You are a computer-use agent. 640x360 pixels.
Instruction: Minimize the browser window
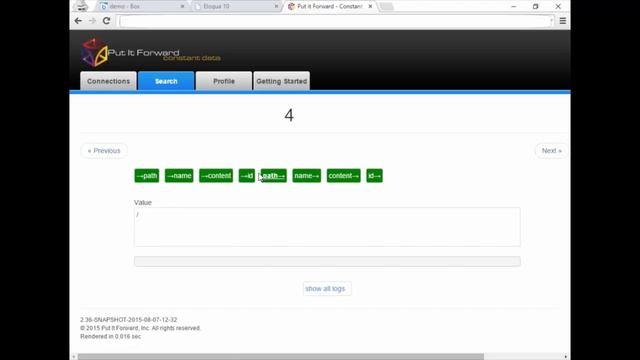tap(513, 7)
